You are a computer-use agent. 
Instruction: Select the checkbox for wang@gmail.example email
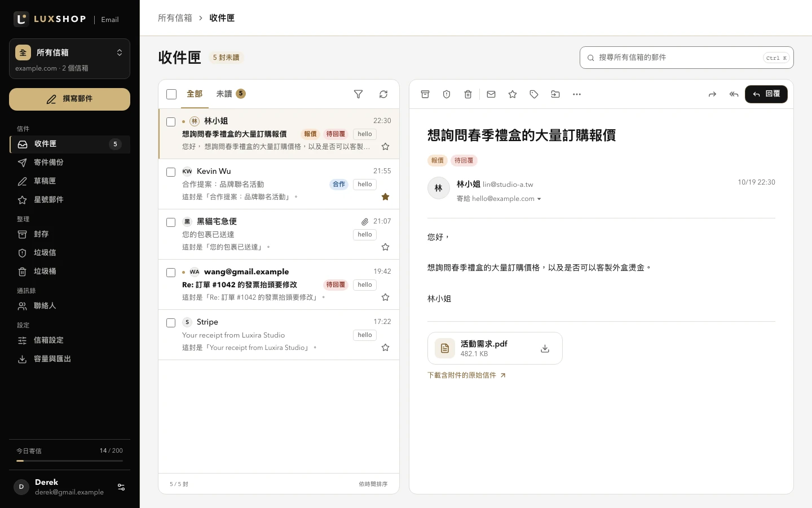pyautogui.click(x=171, y=273)
